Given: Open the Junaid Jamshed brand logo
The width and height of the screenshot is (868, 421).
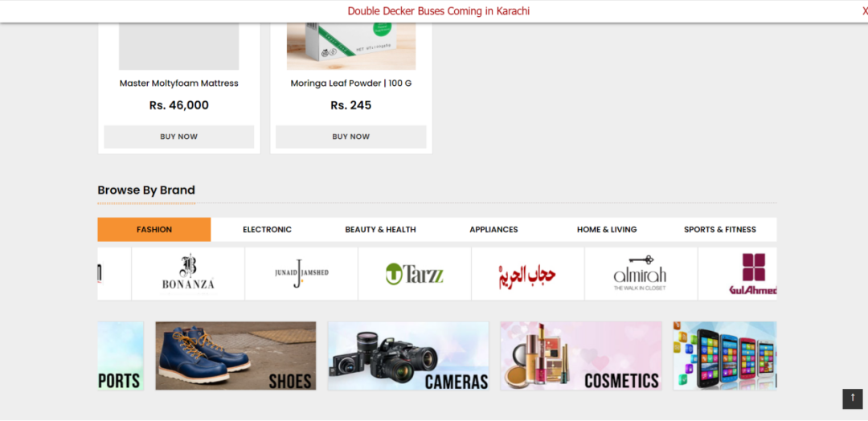Looking at the screenshot, I should 301,273.
